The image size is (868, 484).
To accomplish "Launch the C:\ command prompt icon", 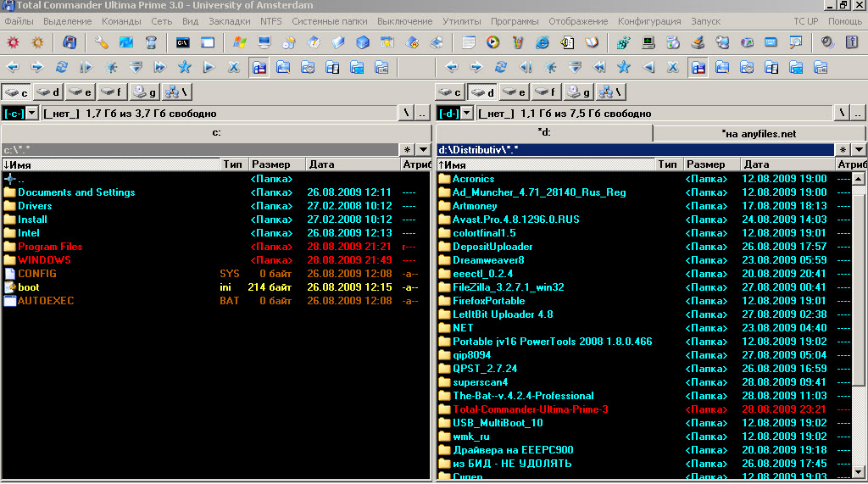I will click(183, 42).
